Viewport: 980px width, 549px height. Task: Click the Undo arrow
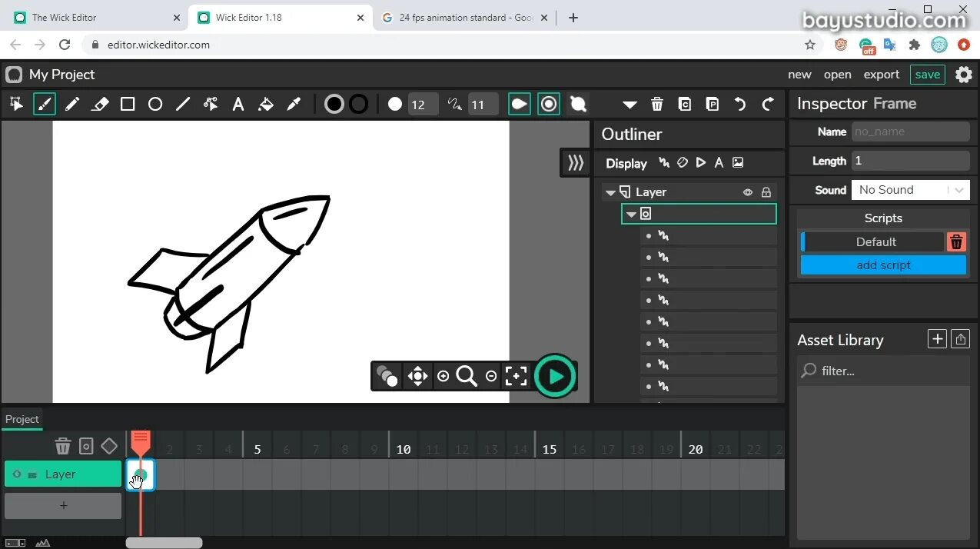(x=740, y=104)
